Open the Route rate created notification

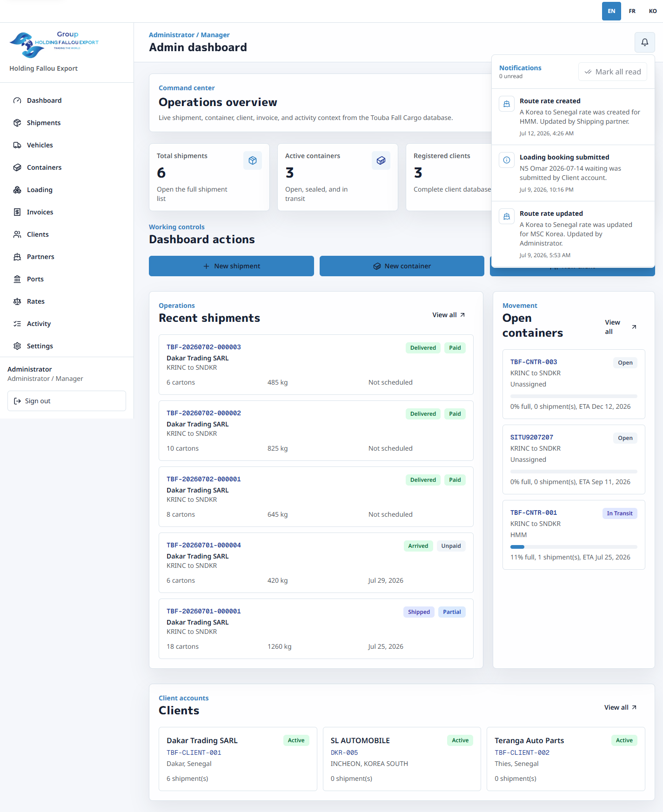point(573,117)
